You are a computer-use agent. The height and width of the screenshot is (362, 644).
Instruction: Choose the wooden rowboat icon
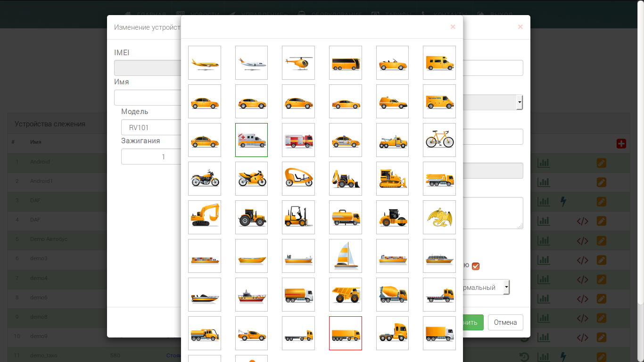[x=251, y=256]
